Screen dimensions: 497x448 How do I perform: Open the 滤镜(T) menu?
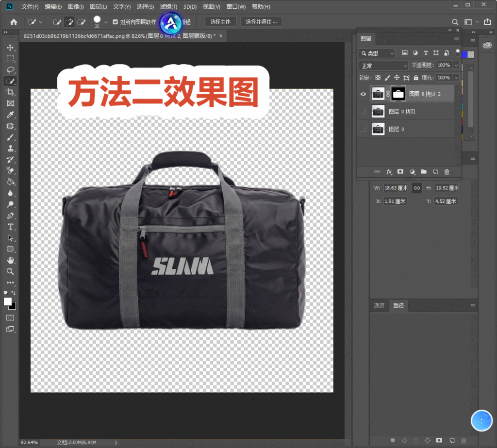point(168,7)
